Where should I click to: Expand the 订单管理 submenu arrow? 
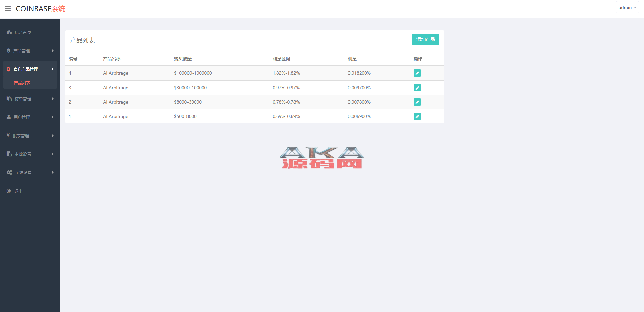point(53,99)
